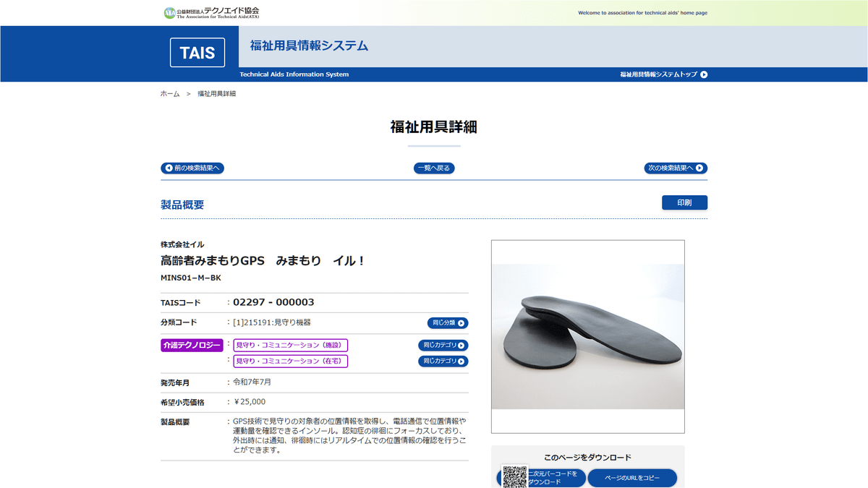Screen dimensions: 868x488
Task: Click manufacturer name 株式会社イル
Action: coord(182,244)
